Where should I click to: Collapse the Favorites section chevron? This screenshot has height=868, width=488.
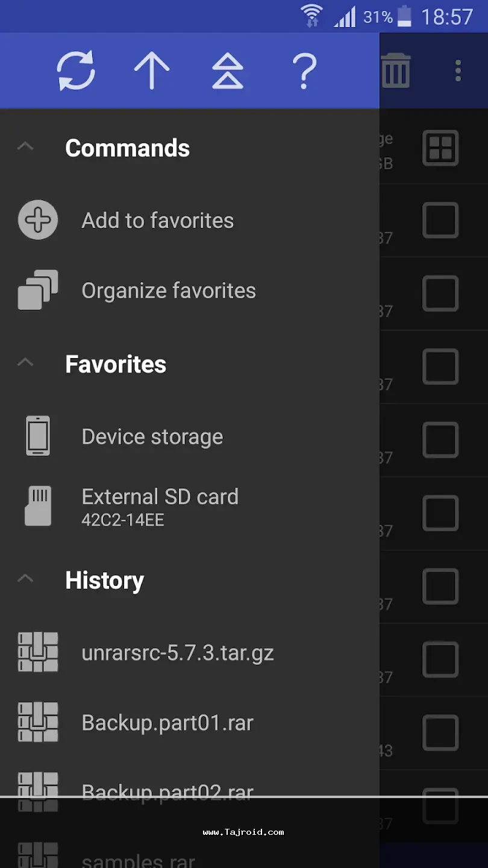[x=25, y=362]
